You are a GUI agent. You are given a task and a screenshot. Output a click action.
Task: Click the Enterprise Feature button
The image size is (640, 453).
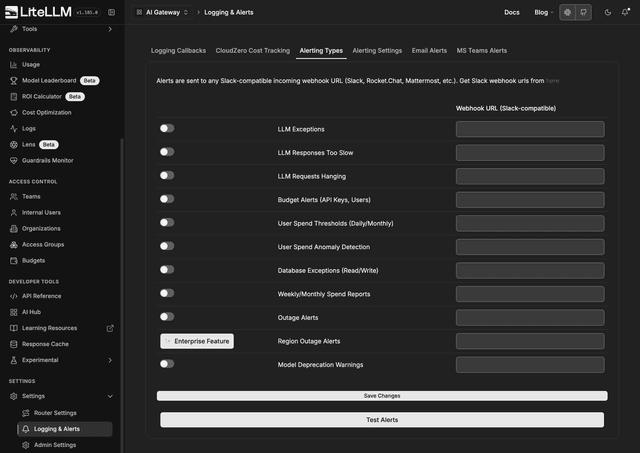coord(197,341)
